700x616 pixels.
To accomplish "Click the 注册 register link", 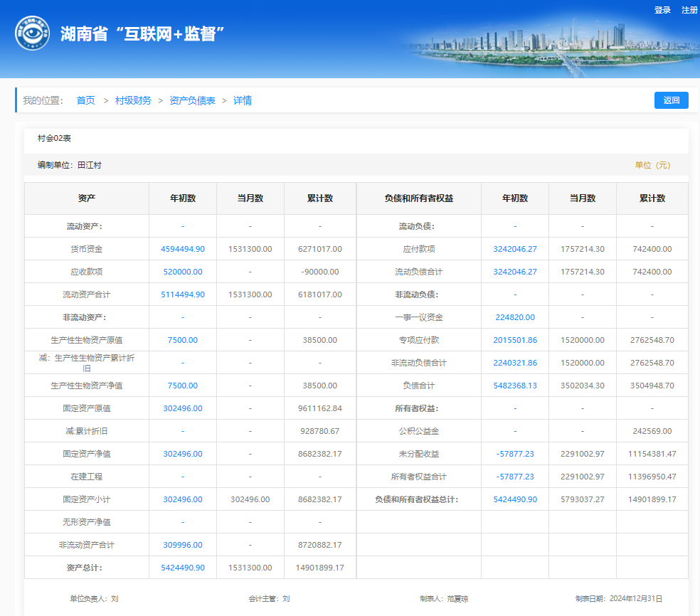I will (689, 10).
